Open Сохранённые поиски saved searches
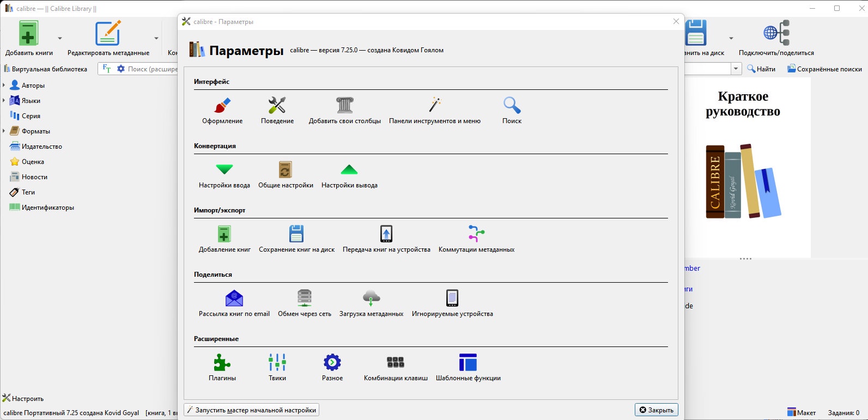 click(824, 69)
